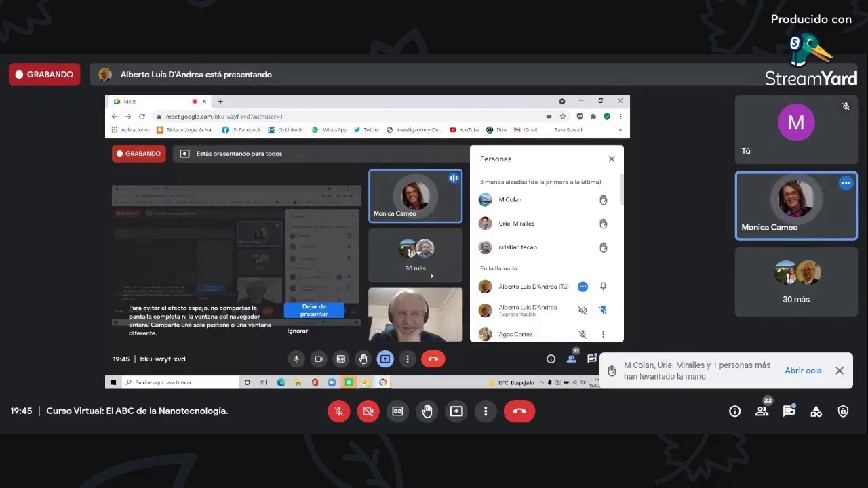Click Abrir cola in the raised hands notification
The width and height of the screenshot is (868, 488).
click(x=803, y=371)
